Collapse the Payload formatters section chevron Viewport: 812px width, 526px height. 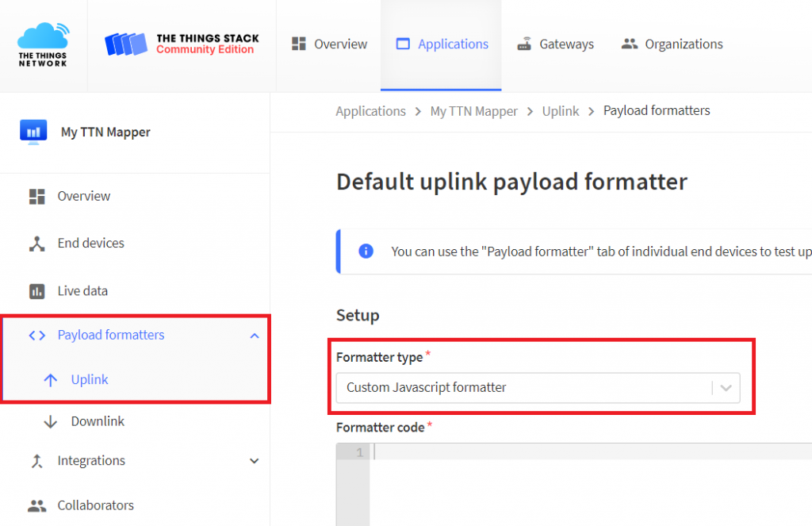254,336
